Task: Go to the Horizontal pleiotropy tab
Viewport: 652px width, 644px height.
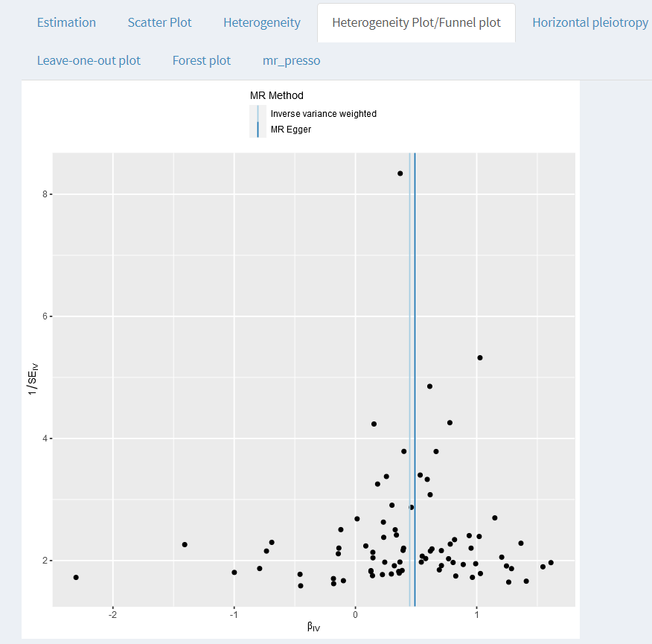Action: click(x=590, y=22)
